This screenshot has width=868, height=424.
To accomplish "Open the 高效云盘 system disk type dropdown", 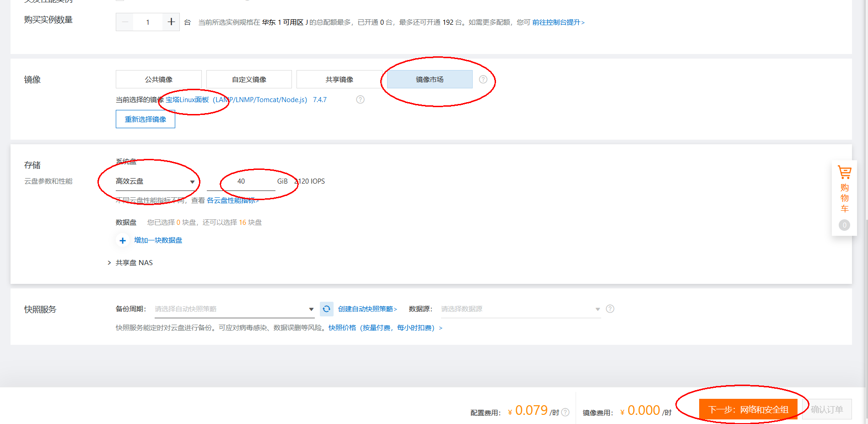I will tap(156, 181).
